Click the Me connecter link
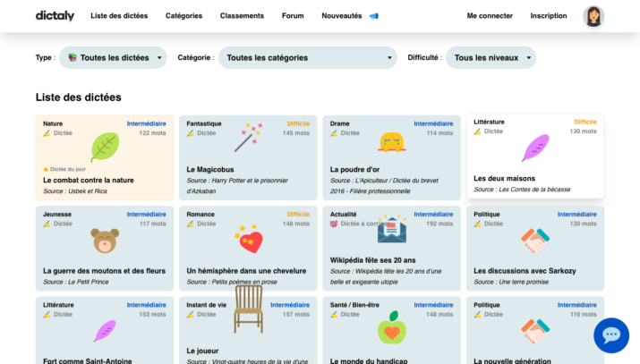 (x=490, y=16)
